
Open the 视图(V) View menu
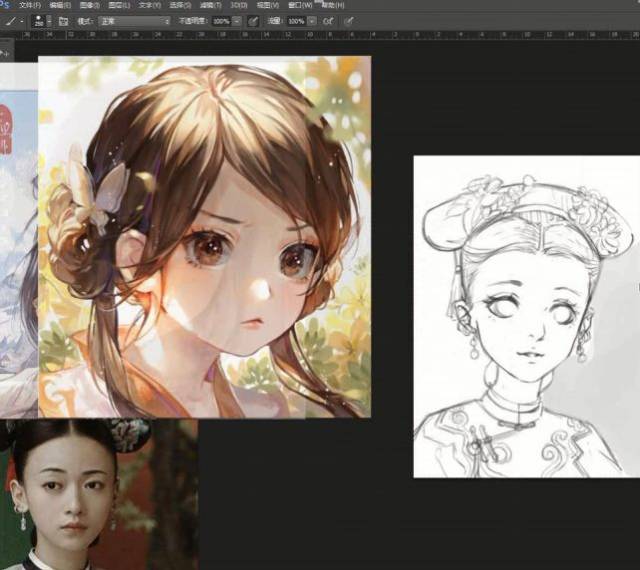point(268,5)
